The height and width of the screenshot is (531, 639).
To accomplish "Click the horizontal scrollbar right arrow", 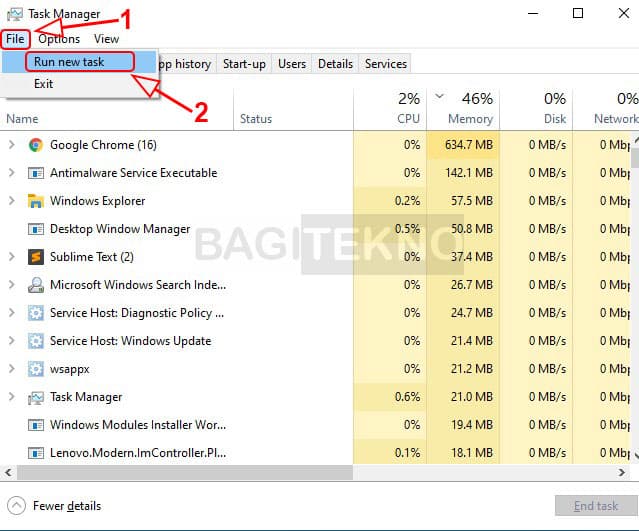I will click(x=622, y=473).
